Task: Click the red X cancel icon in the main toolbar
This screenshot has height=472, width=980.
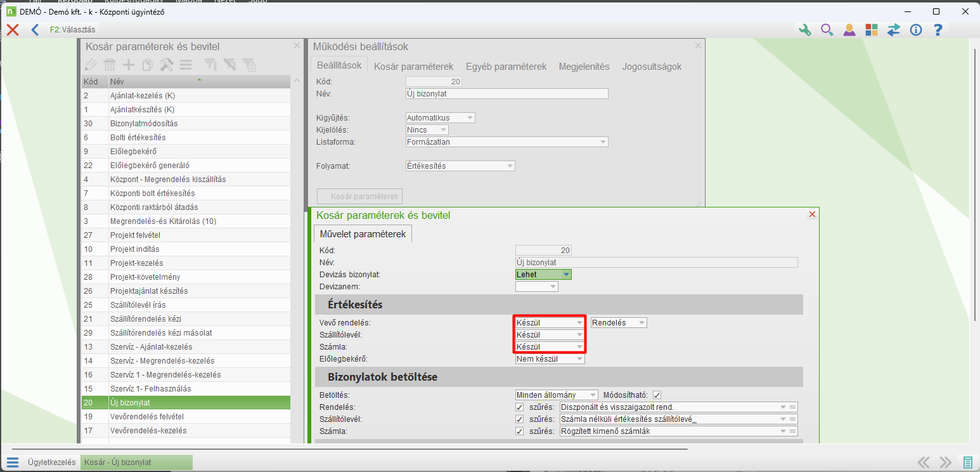Action: pos(13,30)
